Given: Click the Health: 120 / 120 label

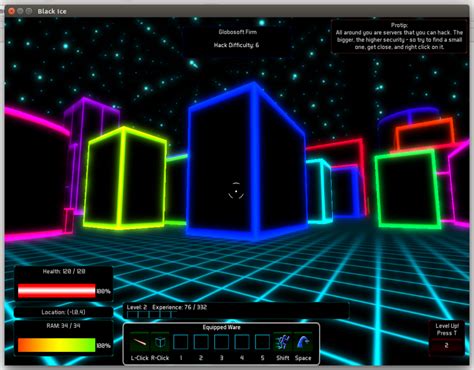Looking at the screenshot, I should pos(64,271).
